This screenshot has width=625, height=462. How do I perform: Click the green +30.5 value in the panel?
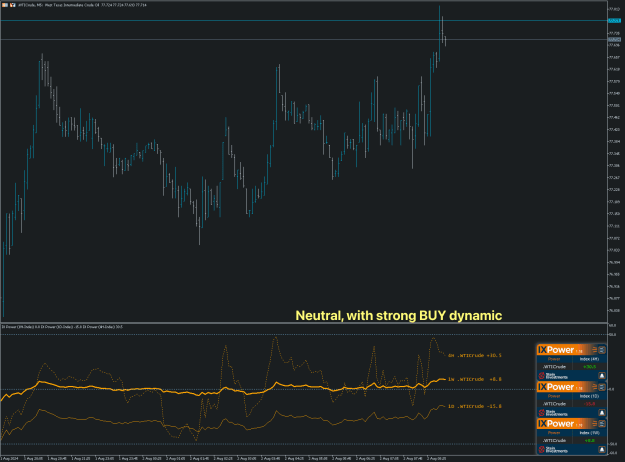click(x=590, y=367)
